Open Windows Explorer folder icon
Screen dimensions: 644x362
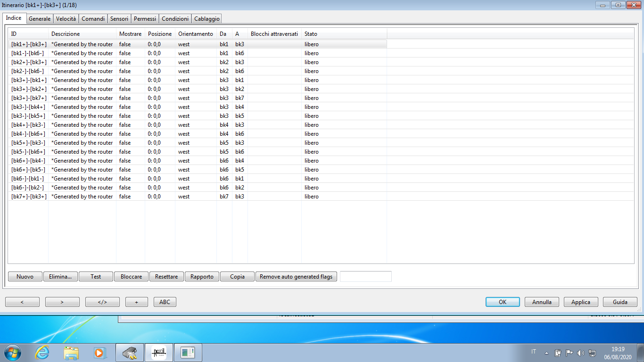point(71,352)
